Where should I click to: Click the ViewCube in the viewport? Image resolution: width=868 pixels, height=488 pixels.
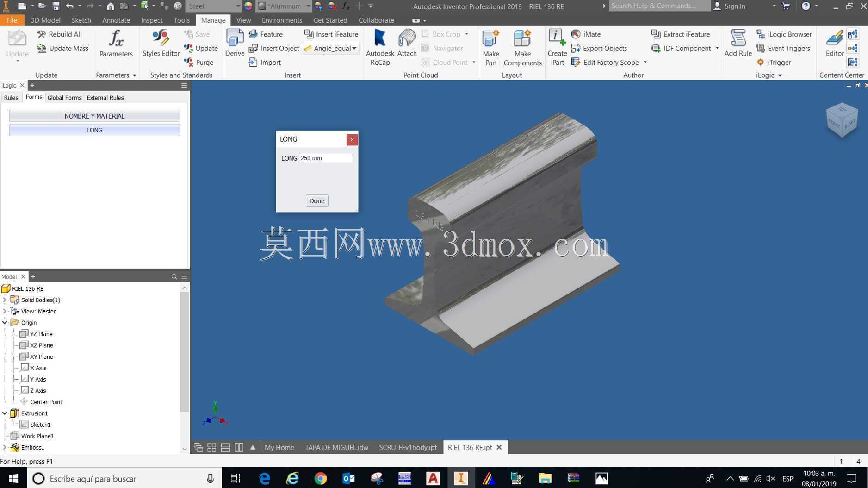coord(842,120)
